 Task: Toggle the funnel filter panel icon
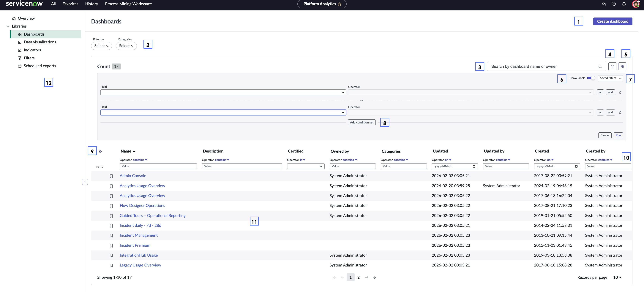point(612,66)
